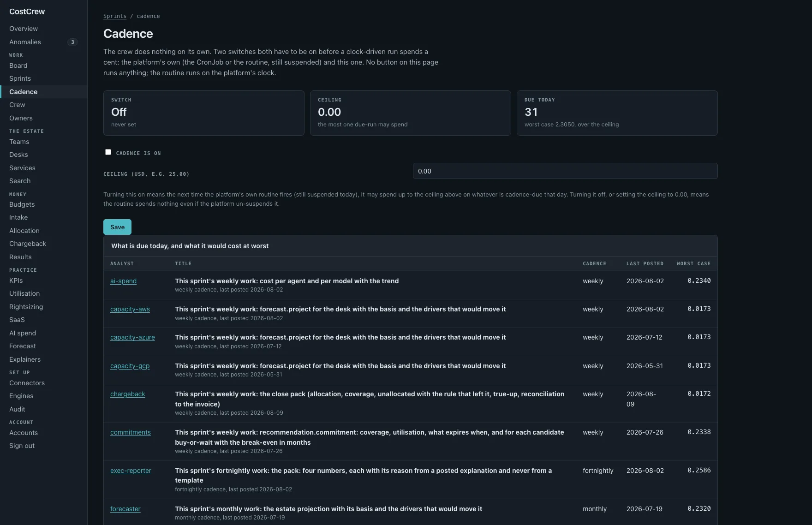
Task: Open the capacity-aws analyst link
Action: pos(130,309)
